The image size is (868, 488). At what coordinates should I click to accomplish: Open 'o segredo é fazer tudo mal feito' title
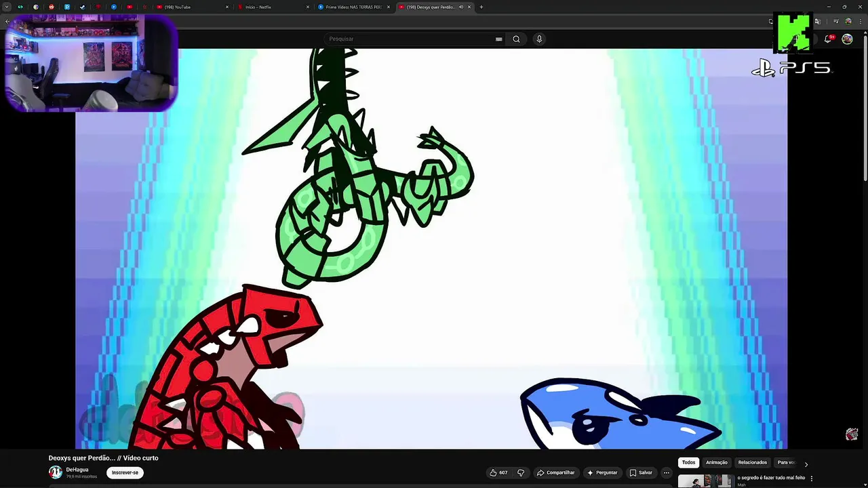(x=771, y=478)
